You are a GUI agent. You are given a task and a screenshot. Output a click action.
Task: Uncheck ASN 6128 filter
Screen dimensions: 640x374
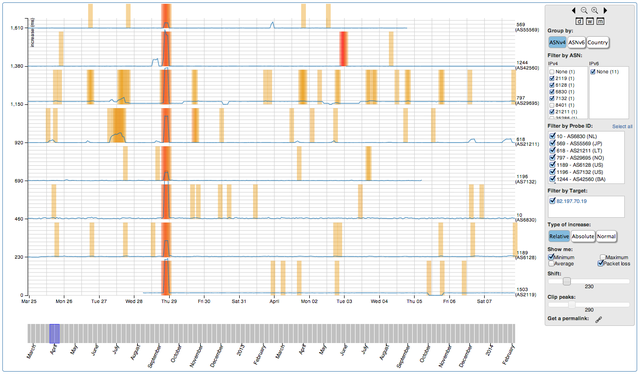552,85
